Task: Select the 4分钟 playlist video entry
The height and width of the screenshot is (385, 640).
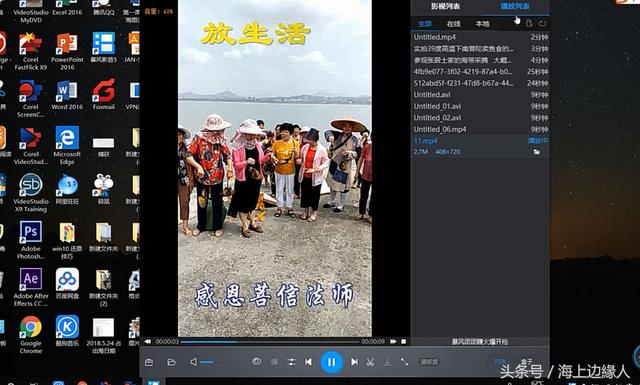Action: [x=480, y=60]
